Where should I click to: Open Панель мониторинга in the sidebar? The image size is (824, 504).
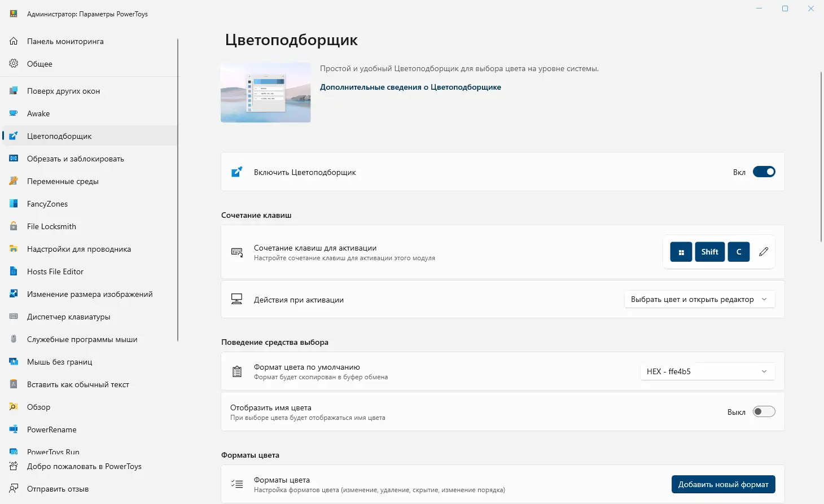(65, 41)
